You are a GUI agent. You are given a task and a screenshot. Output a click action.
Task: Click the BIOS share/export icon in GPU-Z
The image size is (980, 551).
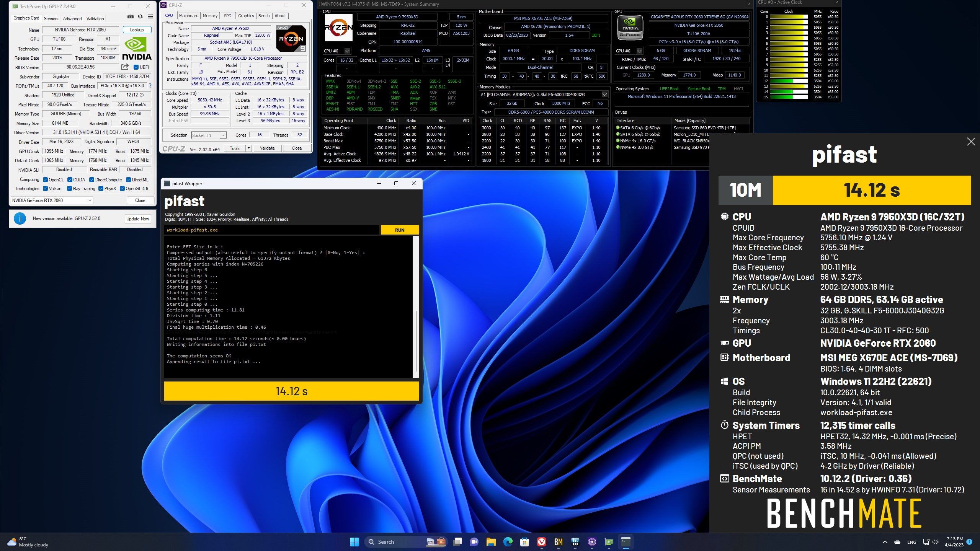pyautogui.click(x=125, y=67)
